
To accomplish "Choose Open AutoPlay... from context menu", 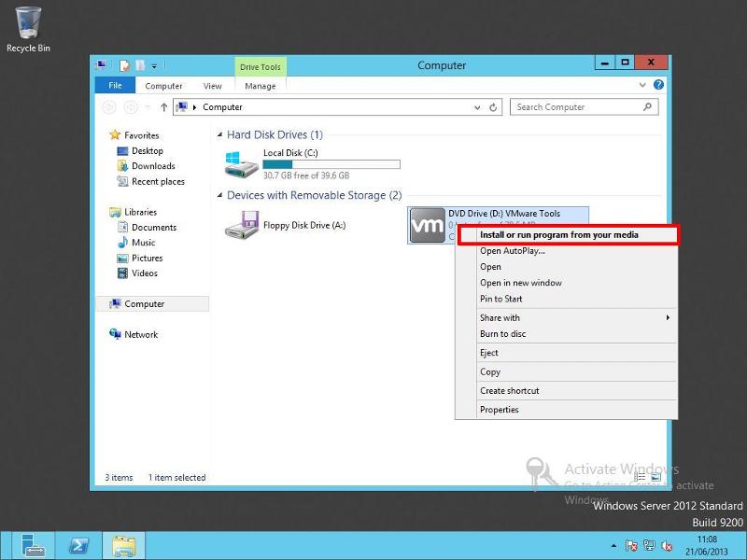I will (567, 251).
